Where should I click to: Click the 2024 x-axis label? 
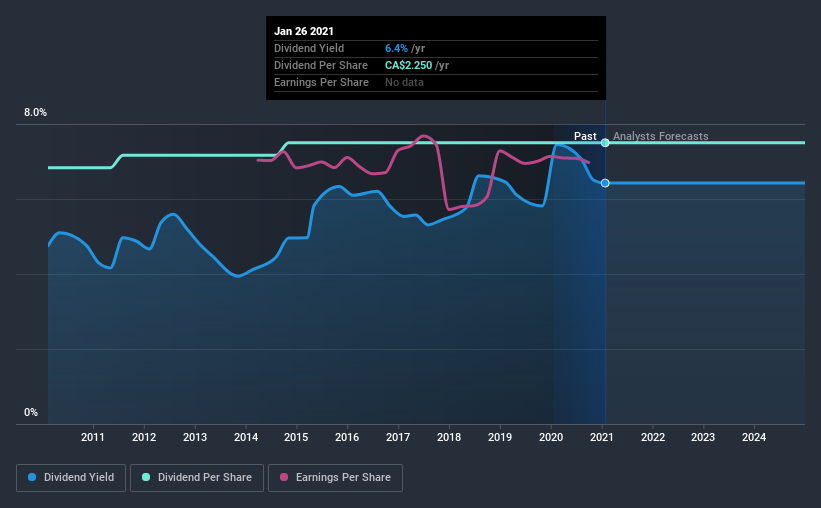click(754, 437)
